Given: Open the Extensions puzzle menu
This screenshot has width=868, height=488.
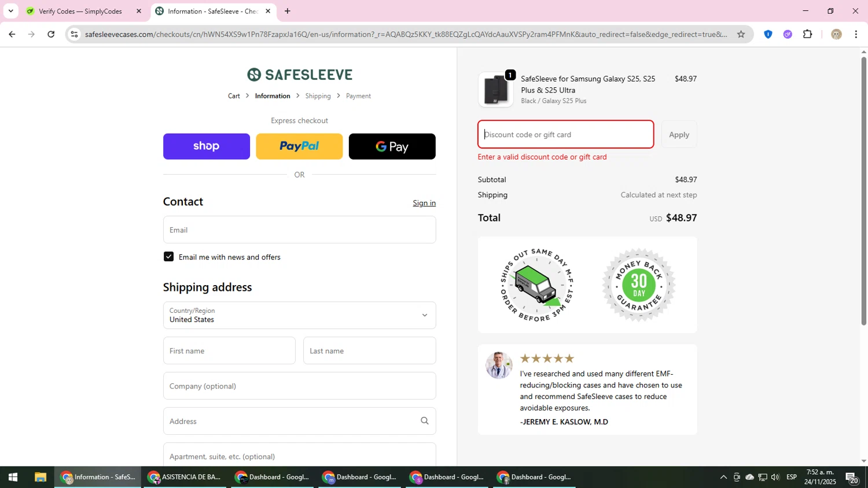Looking at the screenshot, I should tap(808, 34).
